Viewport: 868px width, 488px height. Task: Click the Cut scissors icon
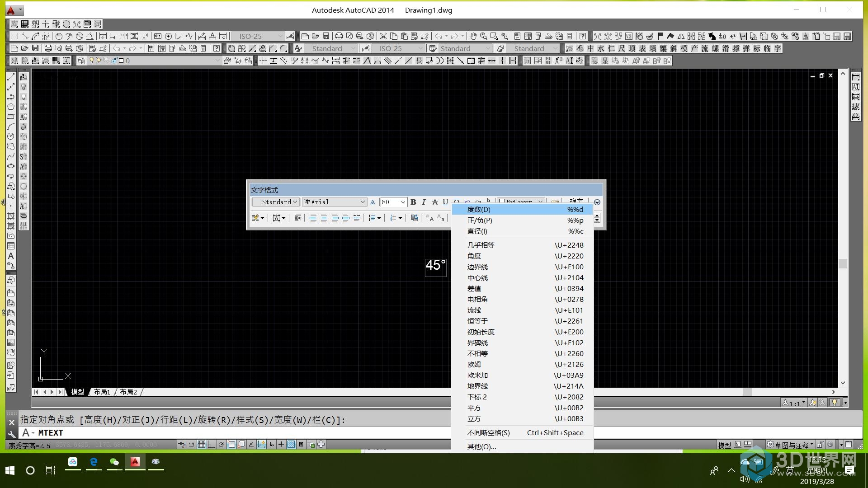click(383, 36)
